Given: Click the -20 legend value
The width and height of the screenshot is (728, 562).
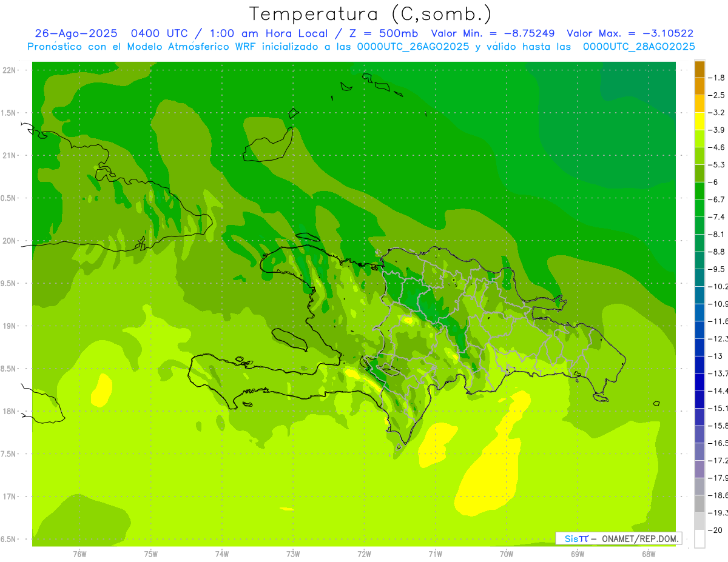Looking at the screenshot, I should pyautogui.click(x=716, y=530).
